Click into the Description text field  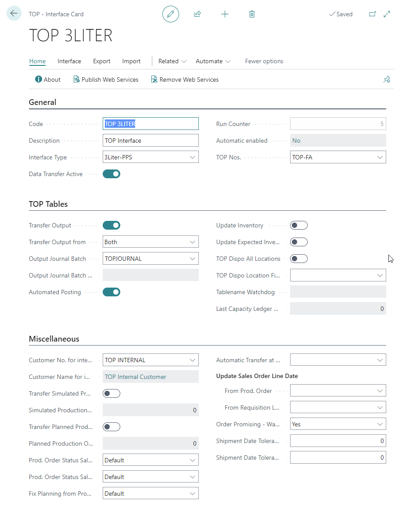(151, 141)
